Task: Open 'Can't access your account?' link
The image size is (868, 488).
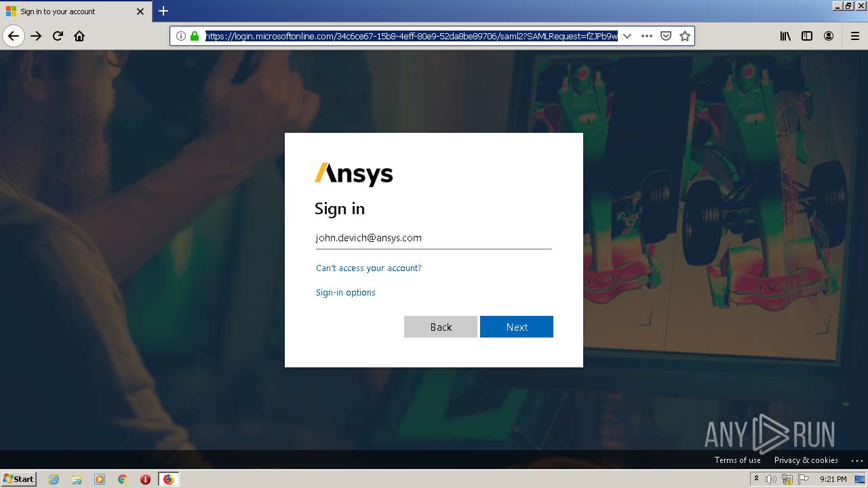Action: [369, 268]
